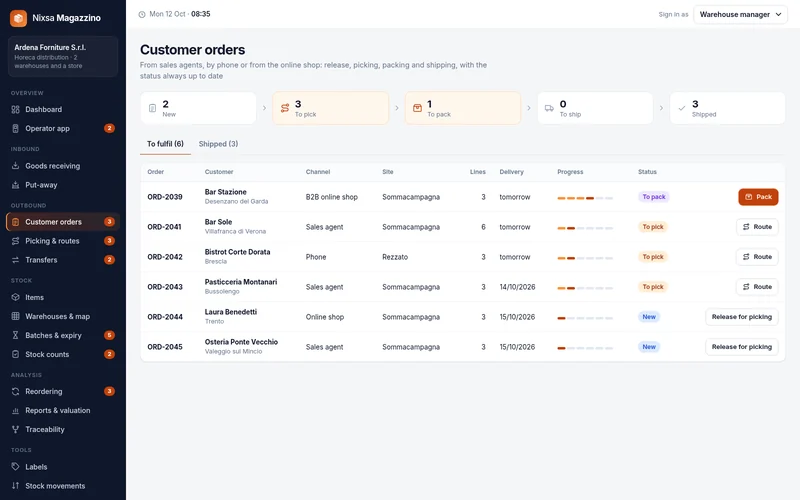Click the Ardena Forniture S.r.l. company card
The width and height of the screenshot is (800, 500).
63,56
